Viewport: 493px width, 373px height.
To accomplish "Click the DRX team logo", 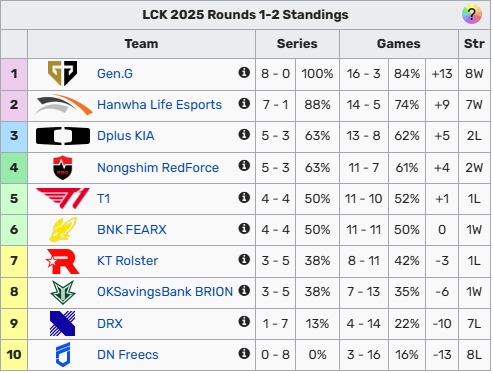I will click(62, 323).
